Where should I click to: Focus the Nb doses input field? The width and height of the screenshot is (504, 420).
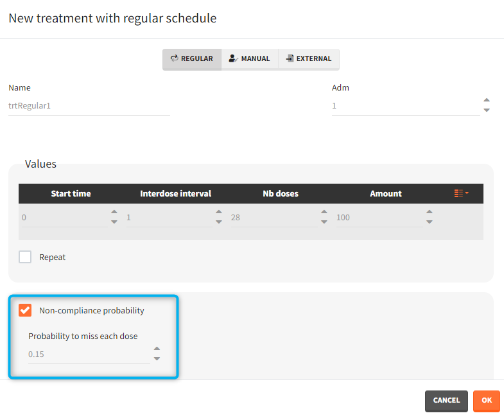click(274, 218)
